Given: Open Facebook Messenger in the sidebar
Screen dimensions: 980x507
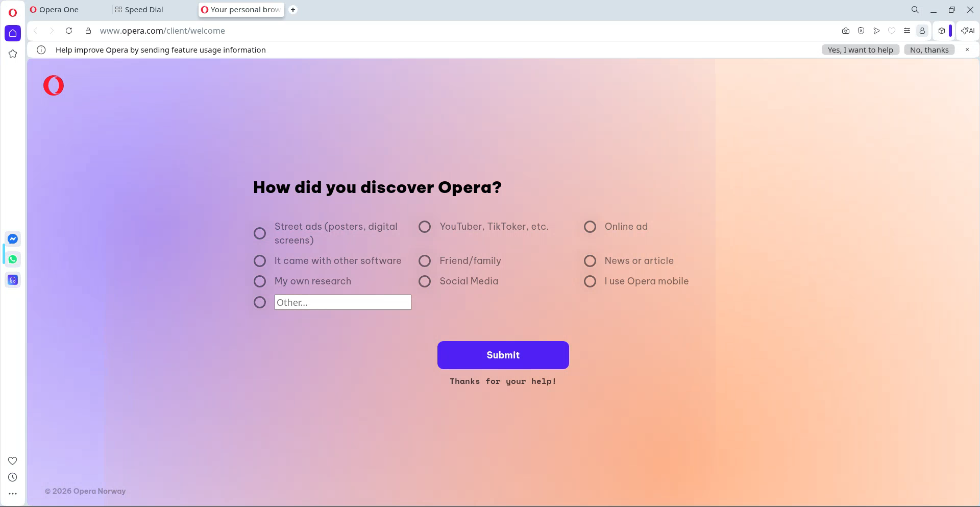Looking at the screenshot, I should [13, 239].
